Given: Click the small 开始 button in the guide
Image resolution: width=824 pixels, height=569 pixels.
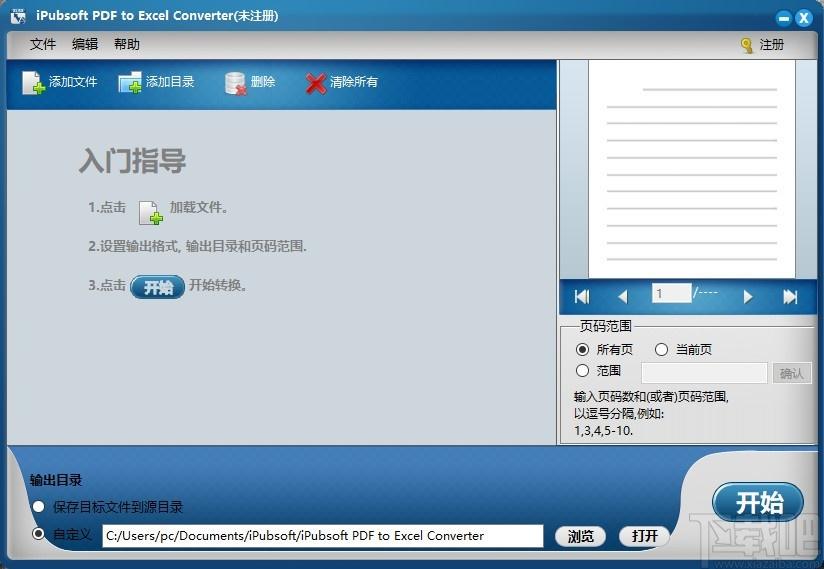Looking at the screenshot, I should pos(157,287).
